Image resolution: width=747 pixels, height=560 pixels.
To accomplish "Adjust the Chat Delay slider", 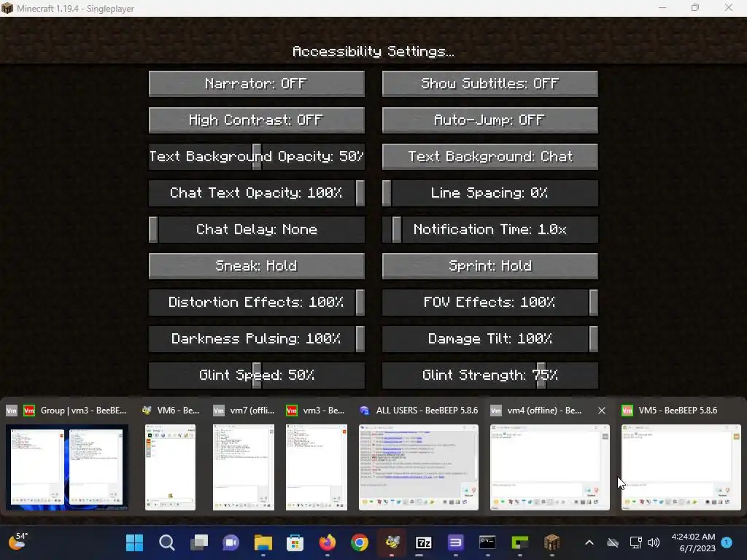I will pos(256,230).
